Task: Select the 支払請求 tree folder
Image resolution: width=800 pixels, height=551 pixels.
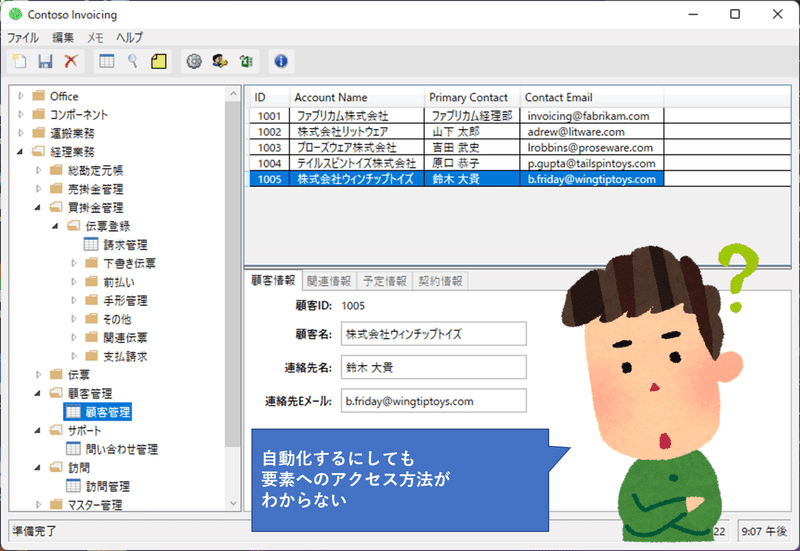Action: tap(125, 356)
